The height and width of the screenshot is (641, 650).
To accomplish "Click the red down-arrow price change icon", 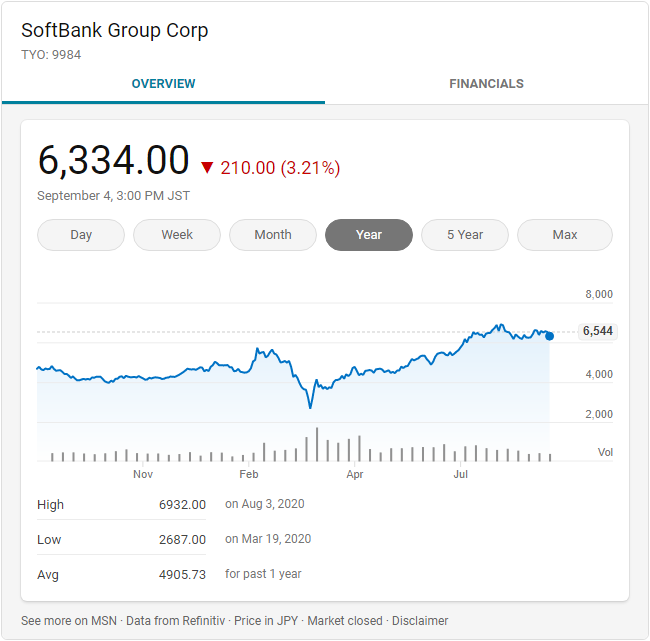I will pos(207,168).
